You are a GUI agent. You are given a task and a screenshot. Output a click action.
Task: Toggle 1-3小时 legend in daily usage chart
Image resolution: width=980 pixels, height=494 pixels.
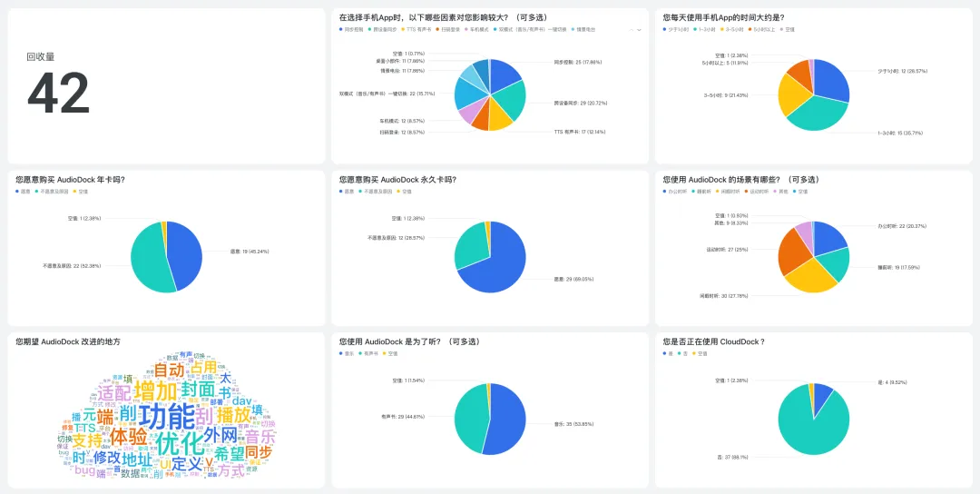pyautogui.click(x=706, y=29)
